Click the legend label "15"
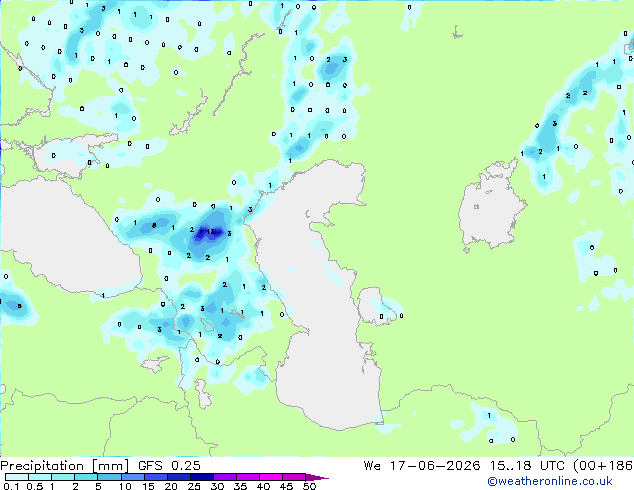 (x=148, y=486)
